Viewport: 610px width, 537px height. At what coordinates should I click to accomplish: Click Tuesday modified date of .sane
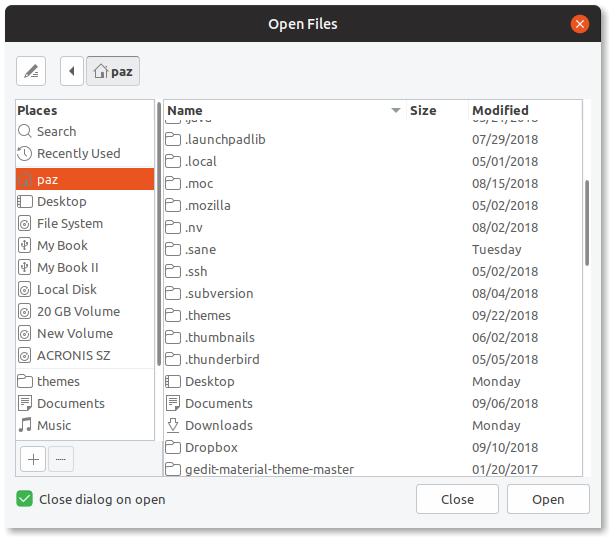(x=496, y=249)
